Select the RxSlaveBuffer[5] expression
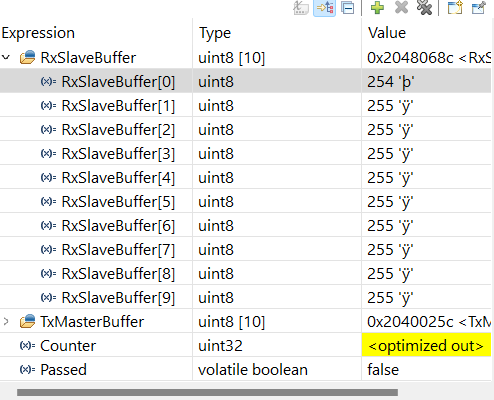This screenshot has width=494, height=400. pyautogui.click(x=118, y=202)
